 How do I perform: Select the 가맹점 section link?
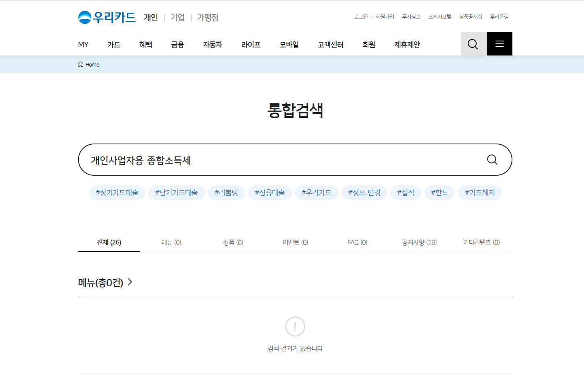[x=208, y=18]
